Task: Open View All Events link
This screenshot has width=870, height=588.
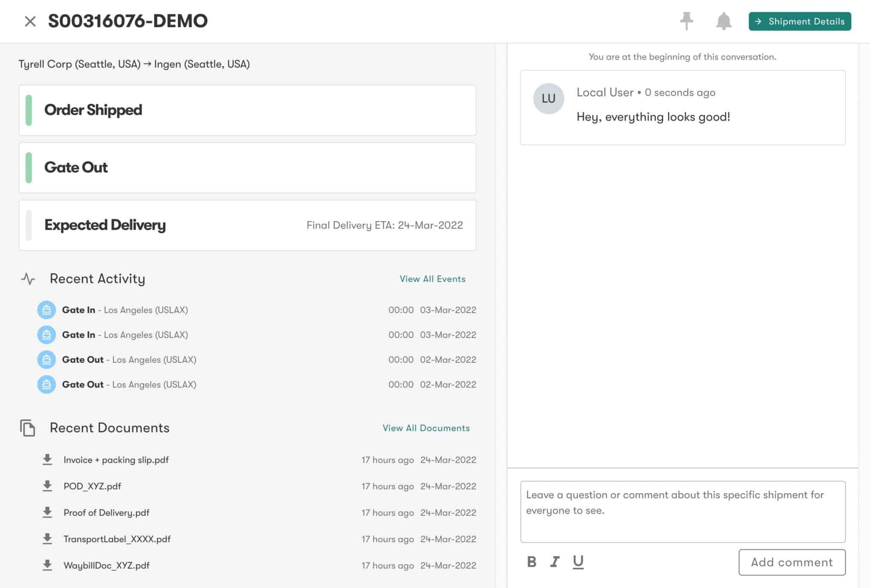Action: coord(432,279)
